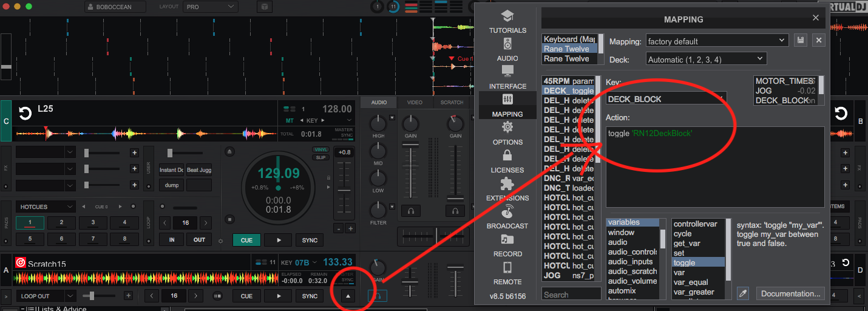Open the Deck dropdown showing Automatic (1, 2, 3, 4)
Image resolution: width=868 pixels, height=311 pixels.
[706, 59]
